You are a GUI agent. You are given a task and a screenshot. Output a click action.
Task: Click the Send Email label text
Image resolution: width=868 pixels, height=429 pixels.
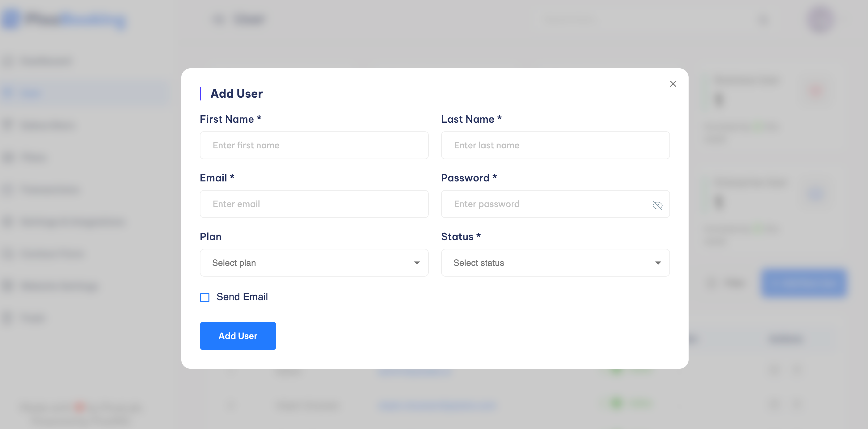pos(242,297)
